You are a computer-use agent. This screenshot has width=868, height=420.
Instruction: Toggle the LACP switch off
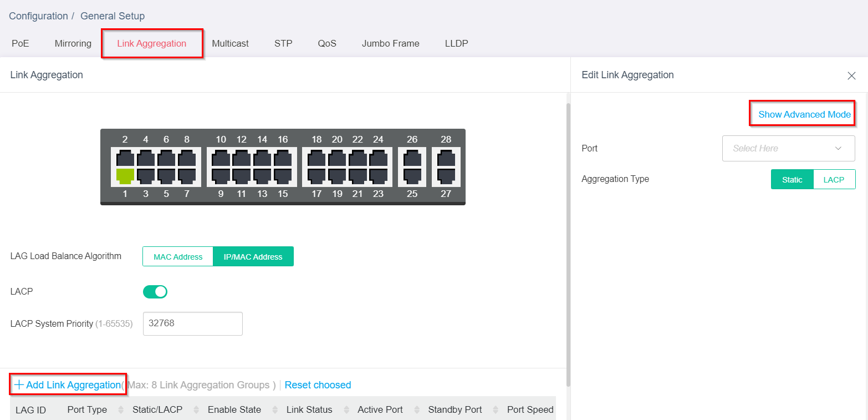(x=155, y=292)
